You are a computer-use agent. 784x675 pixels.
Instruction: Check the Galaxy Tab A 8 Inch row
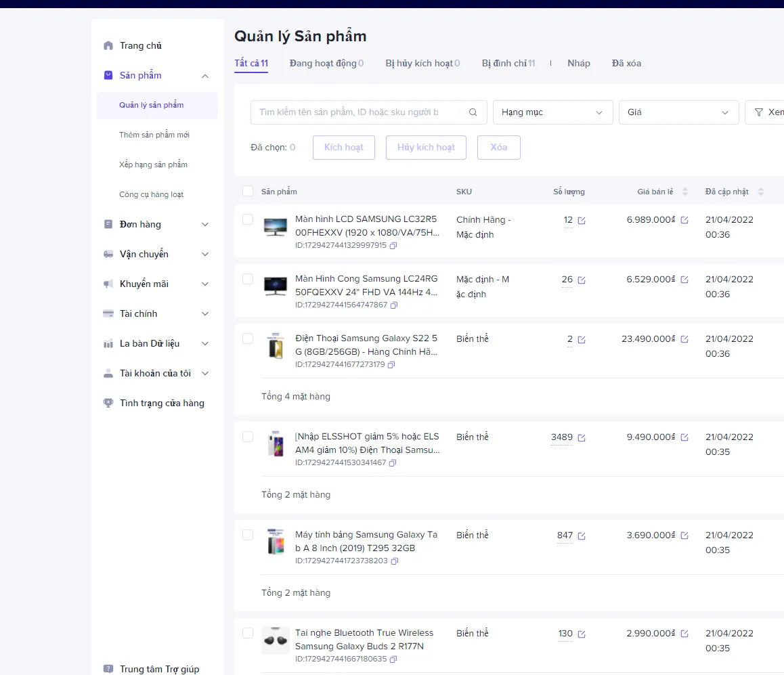tap(248, 535)
